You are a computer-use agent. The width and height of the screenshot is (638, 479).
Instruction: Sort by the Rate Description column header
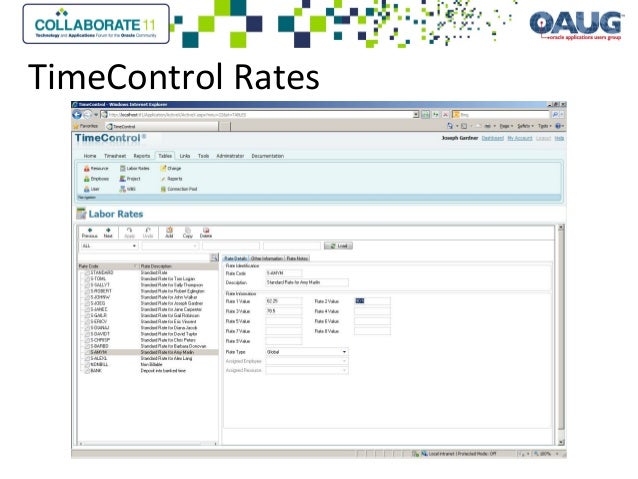(x=179, y=266)
